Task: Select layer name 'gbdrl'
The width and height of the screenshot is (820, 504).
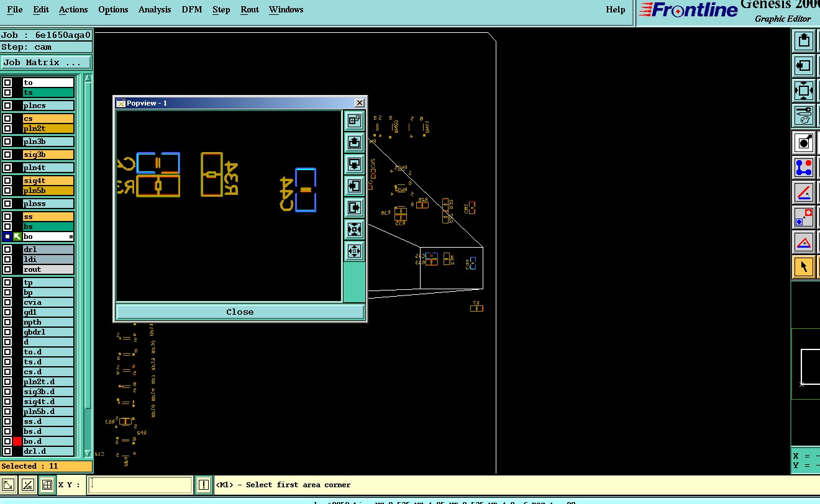Action: [48, 332]
